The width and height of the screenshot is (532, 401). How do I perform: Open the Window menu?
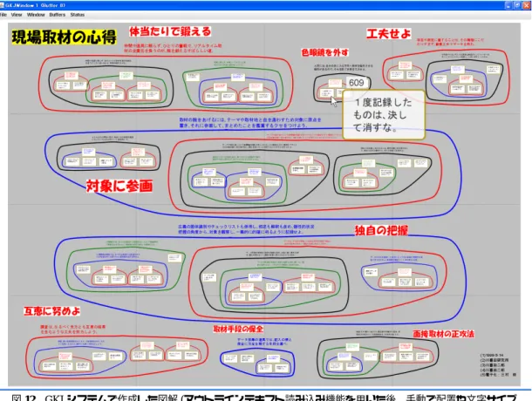[36, 15]
